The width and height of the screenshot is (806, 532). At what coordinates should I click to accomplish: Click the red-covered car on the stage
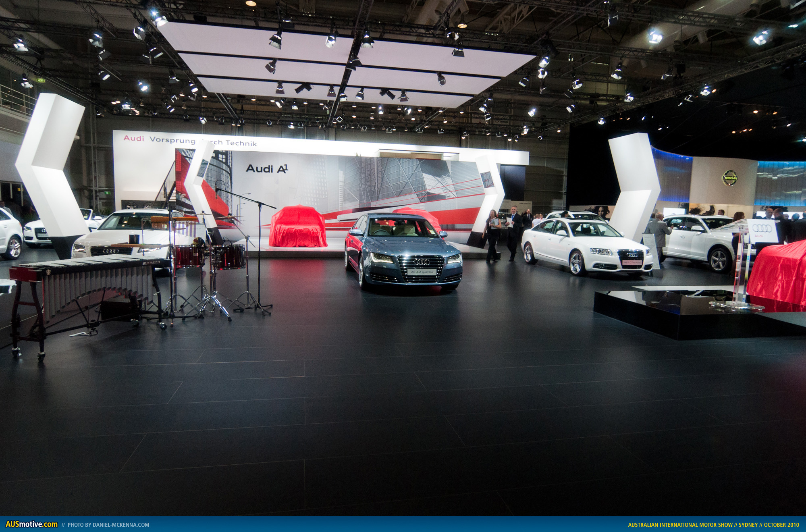click(x=298, y=227)
